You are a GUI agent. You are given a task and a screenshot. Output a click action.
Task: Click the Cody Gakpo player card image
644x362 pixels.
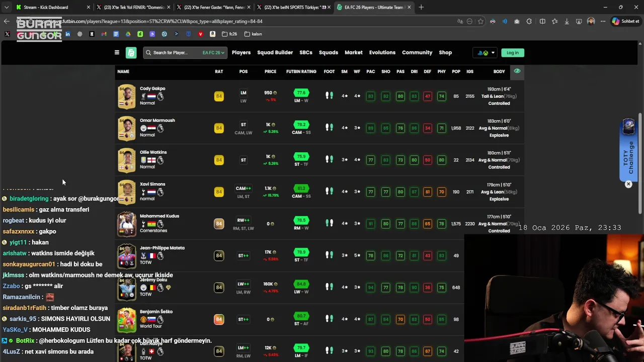pyautogui.click(x=127, y=97)
